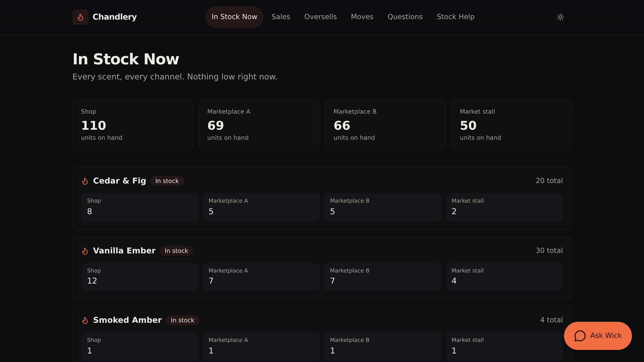This screenshot has width=644, height=362.
Task: Click the 30 total label
Action: click(x=549, y=251)
